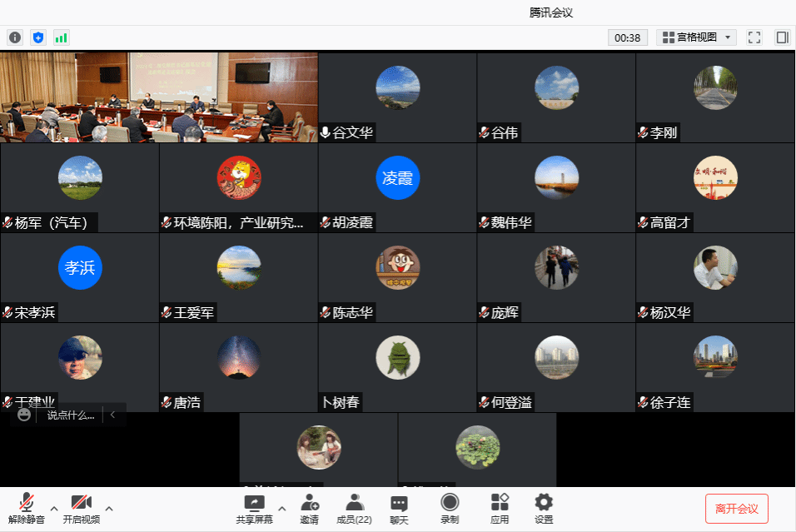796x532 pixels.
Task: Open 成员(22) members list
Action: click(354, 508)
